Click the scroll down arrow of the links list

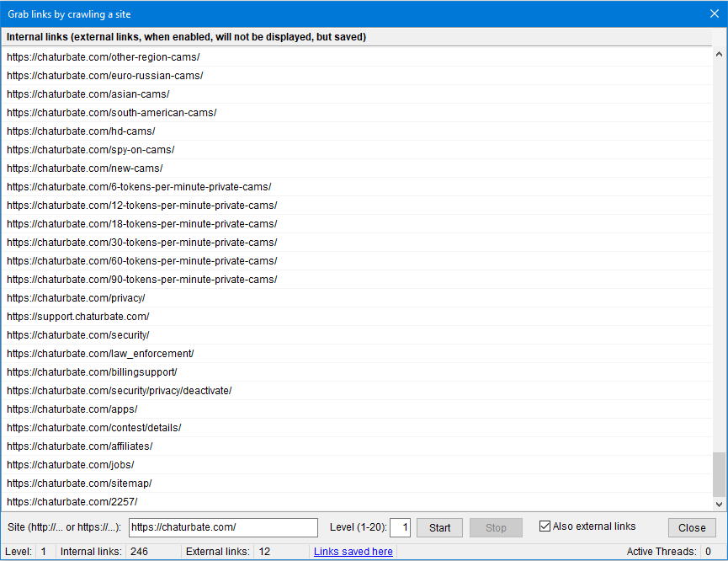pyautogui.click(x=720, y=505)
